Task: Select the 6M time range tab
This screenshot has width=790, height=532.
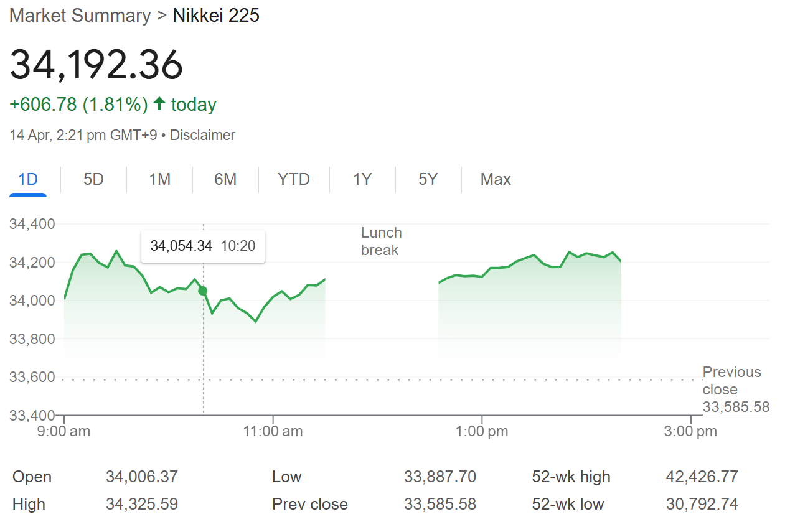Action: [225, 180]
